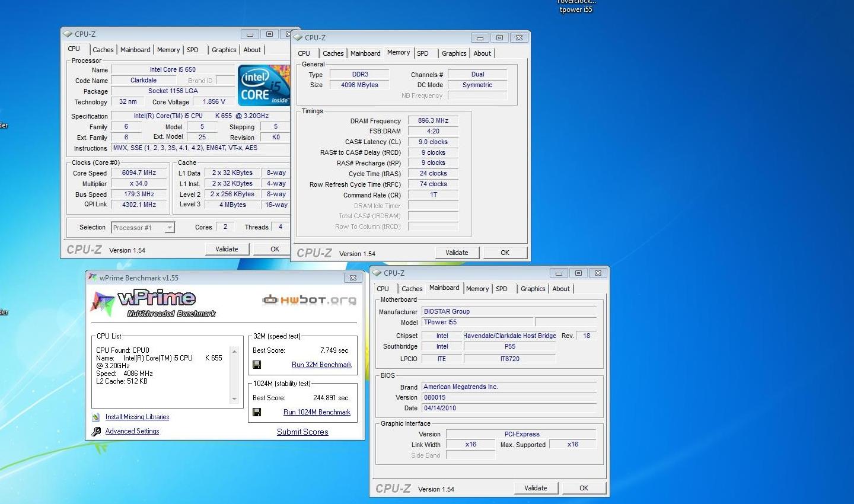Click the Bus Speed 179.3 MHz value
Image resolution: width=854 pixels, height=504 pixels.
pos(139,194)
